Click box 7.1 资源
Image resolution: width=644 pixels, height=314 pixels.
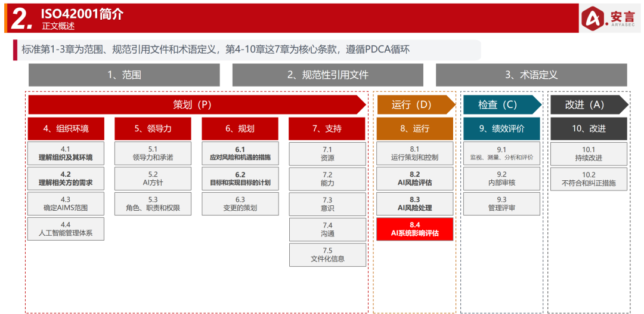327,153
